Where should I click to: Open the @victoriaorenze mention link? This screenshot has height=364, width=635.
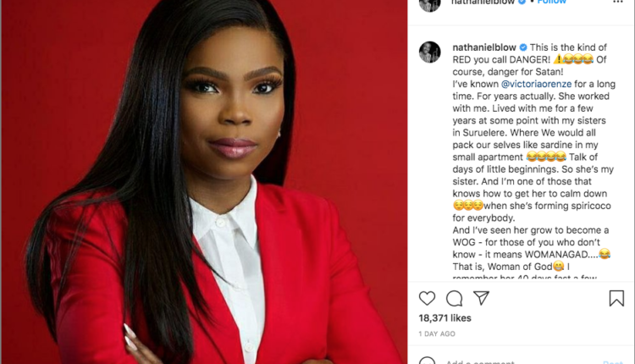click(536, 84)
